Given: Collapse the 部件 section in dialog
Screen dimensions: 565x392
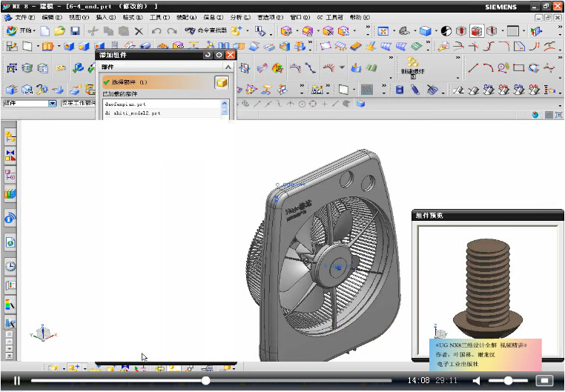Looking at the screenshot, I should (x=228, y=67).
